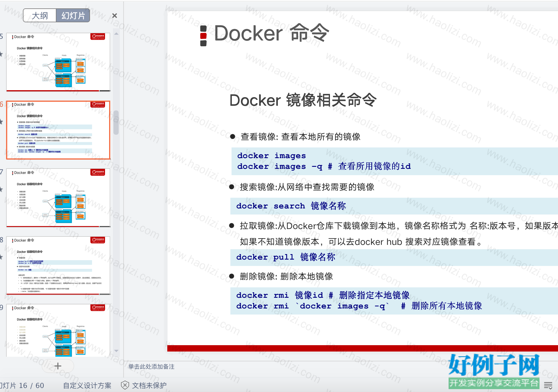Click code line docker pull 镜像名称
Image resolution: width=558 pixels, height=392 pixels.
tap(286, 257)
